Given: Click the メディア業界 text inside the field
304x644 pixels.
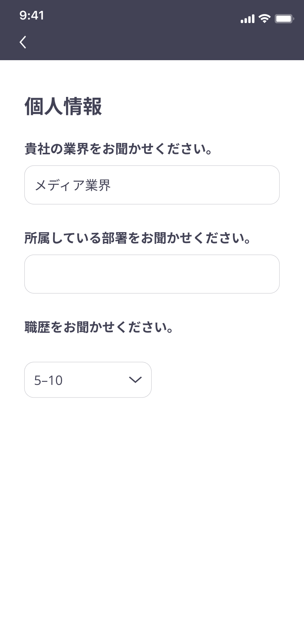Looking at the screenshot, I should (73, 185).
